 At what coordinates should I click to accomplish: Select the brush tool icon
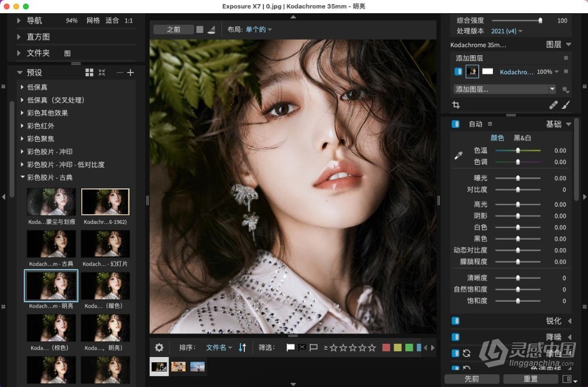566,105
